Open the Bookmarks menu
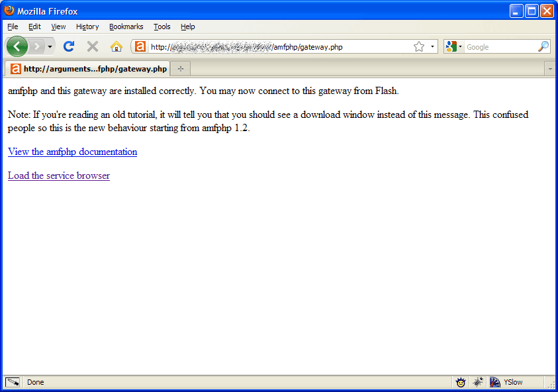558x392 pixels. pyautogui.click(x=126, y=26)
